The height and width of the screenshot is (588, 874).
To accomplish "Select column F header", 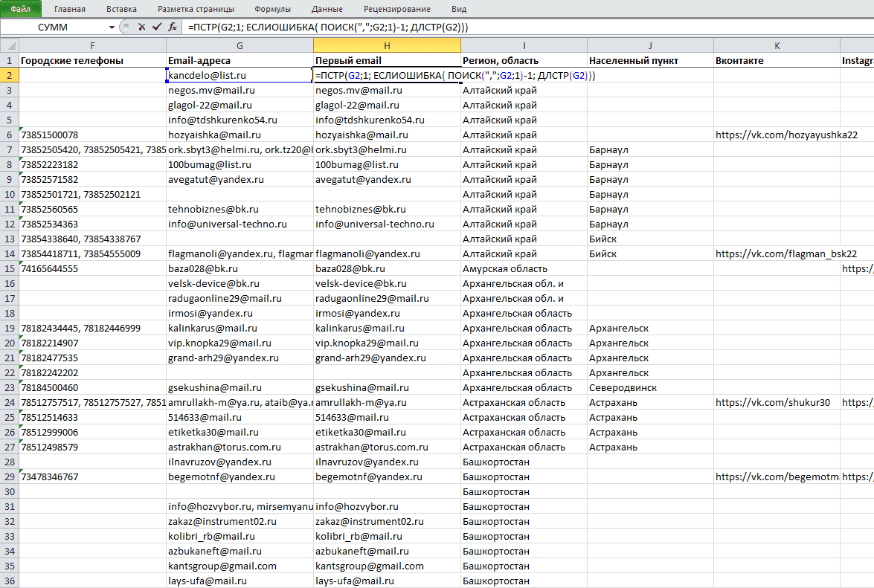I will click(x=92, y=45).
